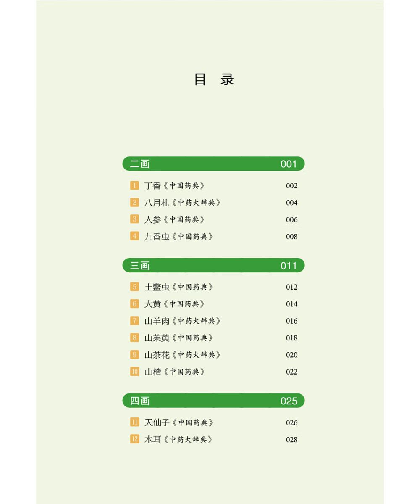Click the orange number 1 badge beside 丁香
420x504 pixels.
pos(134,185)
